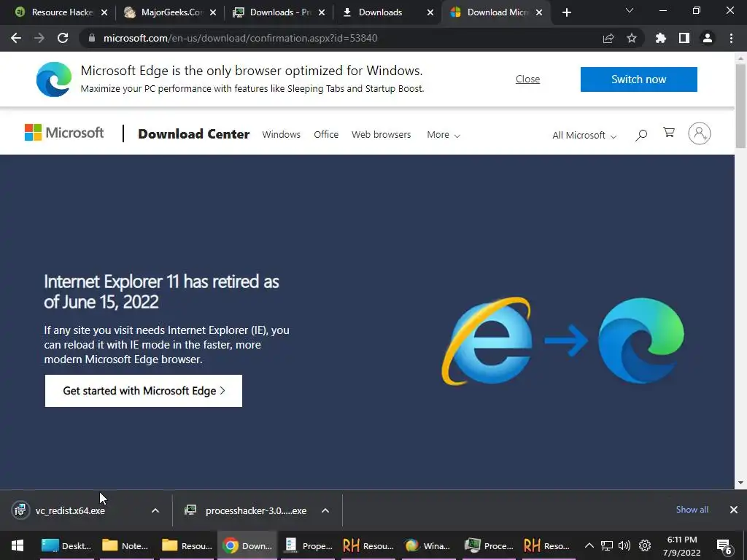Switch to the Chrome taskbar button
Screen dimensions: 747x560
(x=247, y=545)
